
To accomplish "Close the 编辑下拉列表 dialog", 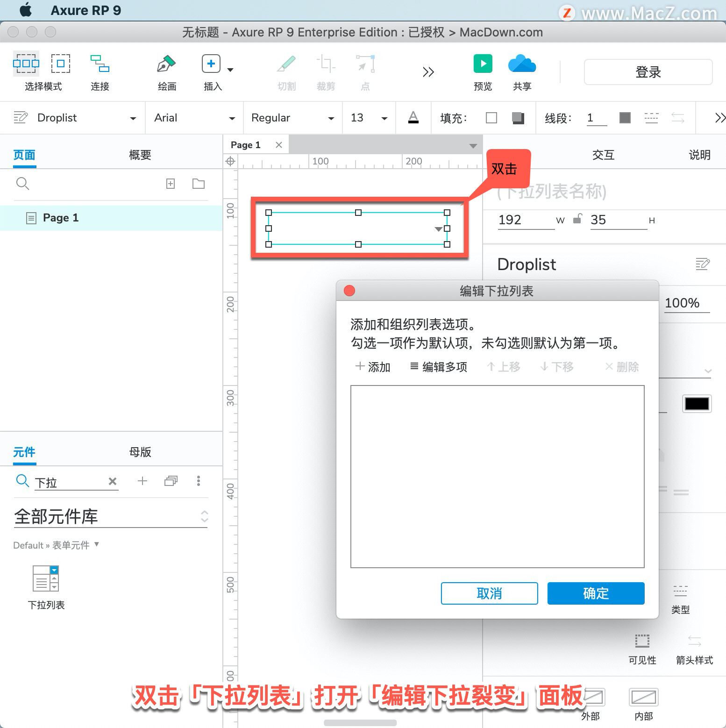I will (349, 291).
